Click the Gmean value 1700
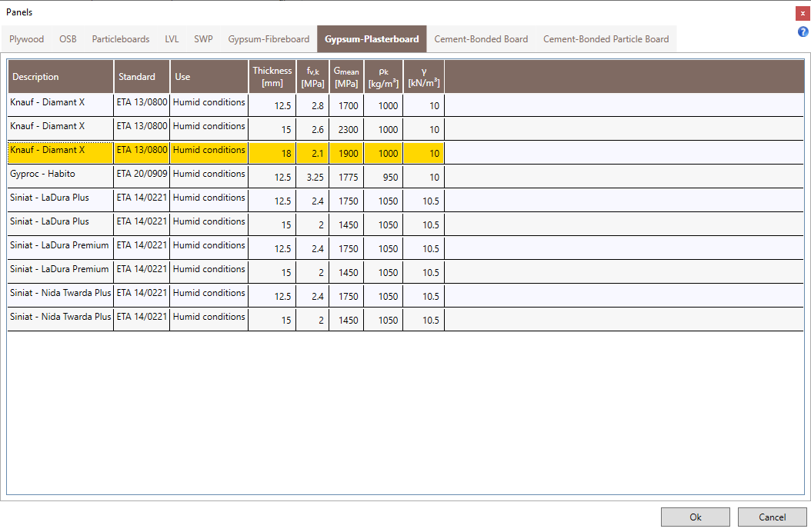This screenshot has width=811, height=532. click(346, 105)
